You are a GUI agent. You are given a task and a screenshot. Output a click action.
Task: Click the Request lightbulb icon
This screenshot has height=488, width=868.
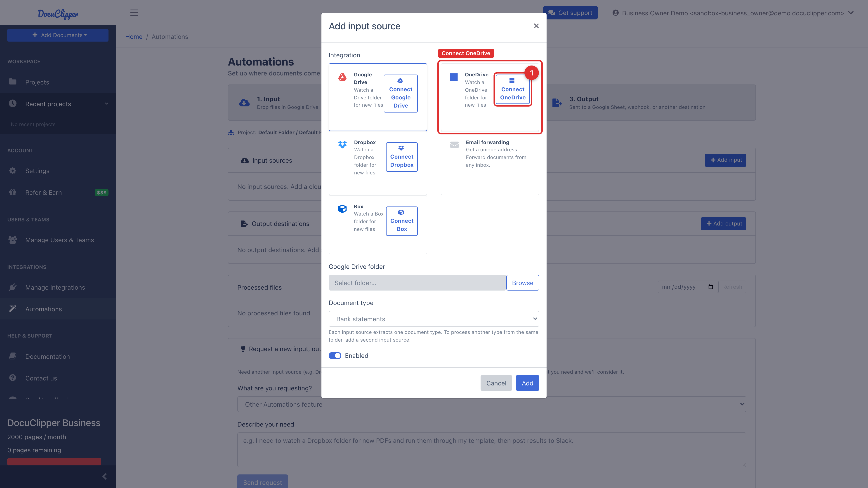click(x=243, y=349)
